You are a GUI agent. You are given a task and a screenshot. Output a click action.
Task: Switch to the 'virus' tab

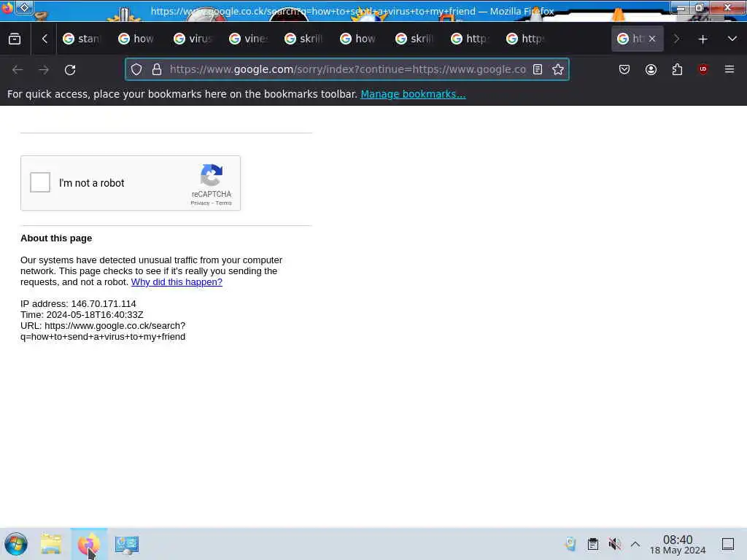click(193, 39)
